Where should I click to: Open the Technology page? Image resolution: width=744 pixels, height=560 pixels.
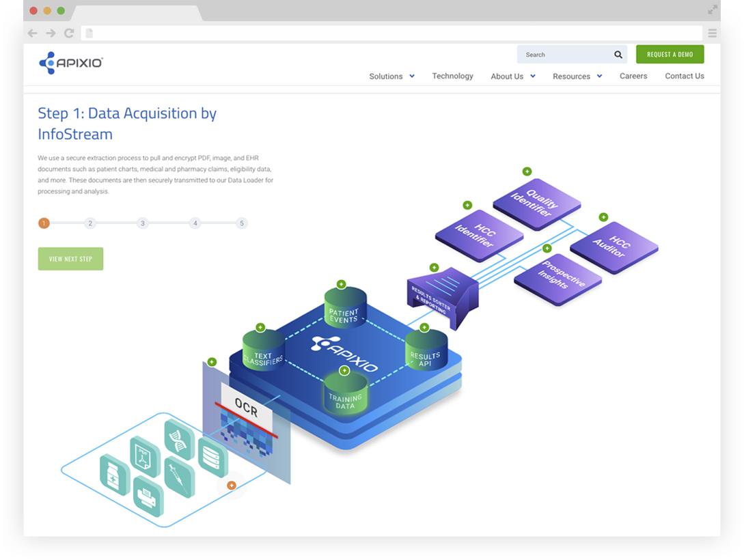pos(452,76)
